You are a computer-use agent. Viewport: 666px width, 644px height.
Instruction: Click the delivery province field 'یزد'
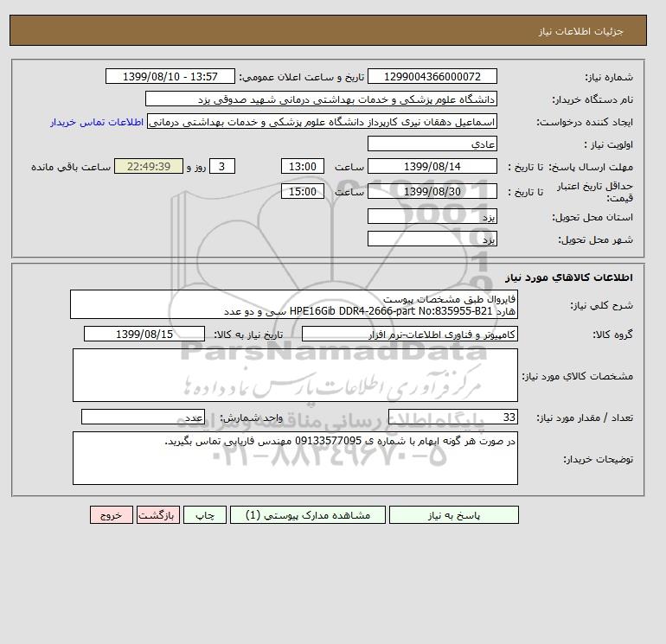click(432, 216)
